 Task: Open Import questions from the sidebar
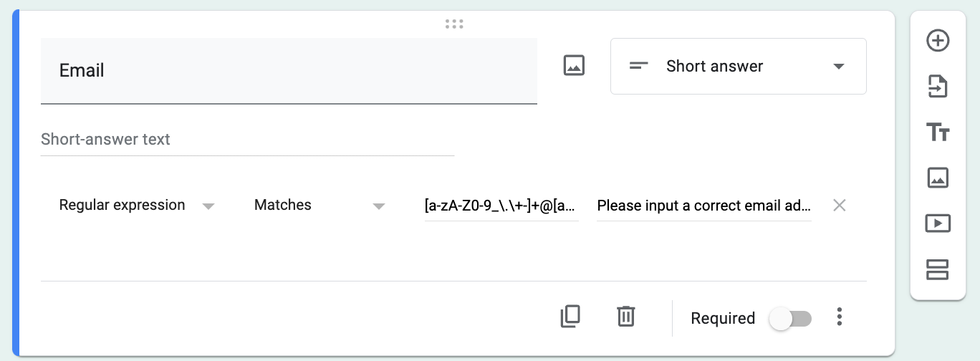[x=938, y=87]
